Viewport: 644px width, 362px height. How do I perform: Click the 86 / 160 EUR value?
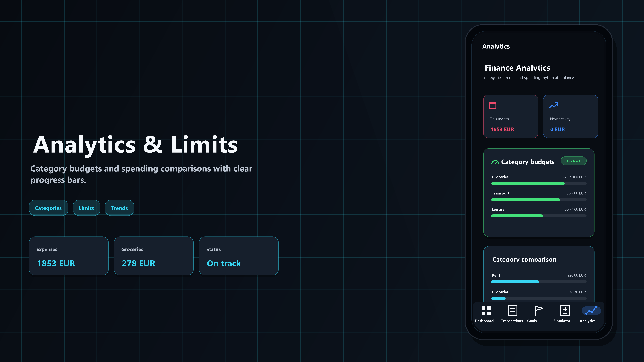575,210
